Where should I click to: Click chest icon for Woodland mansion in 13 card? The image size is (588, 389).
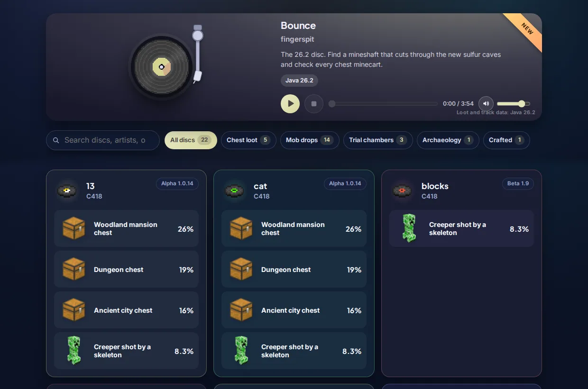[74, 228]
